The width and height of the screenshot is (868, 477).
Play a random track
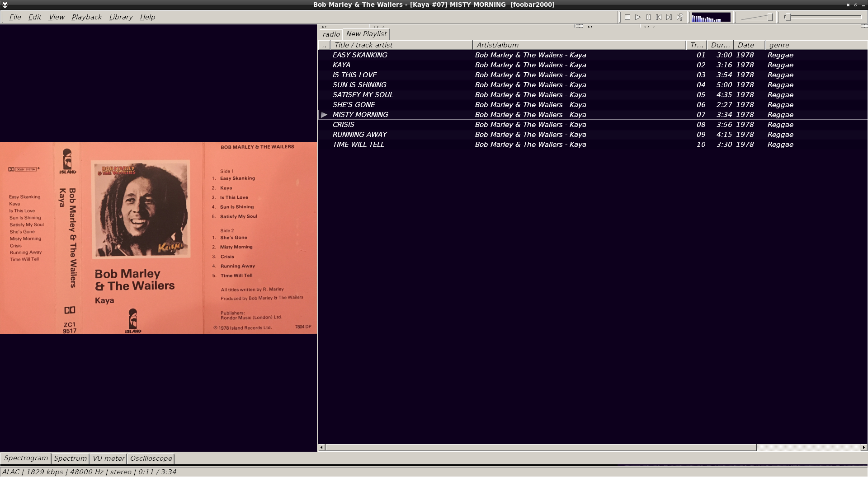point(679,17)
